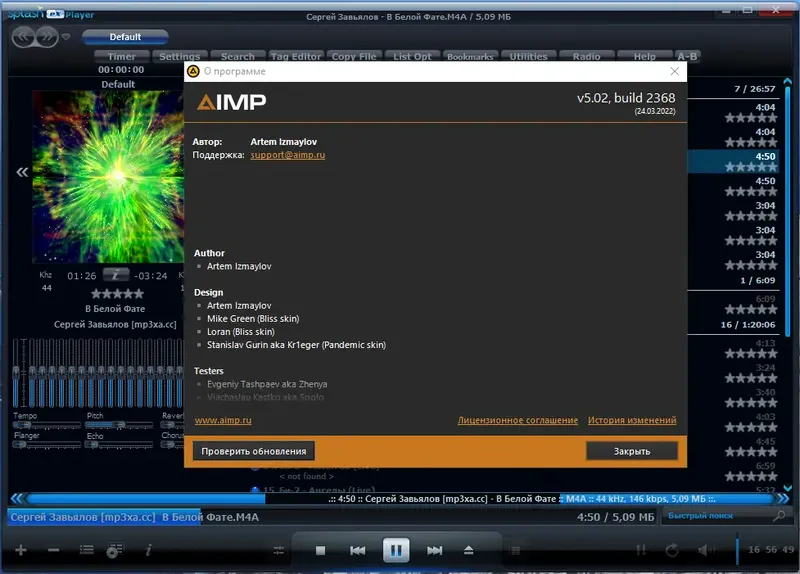Toggle the shuffle icon in bottom bar
800x574 pixels.
coord(641,550)
